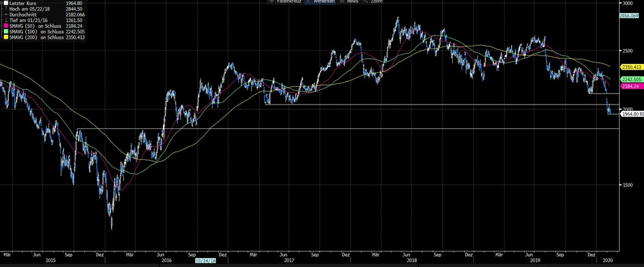Click the white Letzter Kurs legend square
Viewport: 644px width, 267px height.
tap(6, 5)
